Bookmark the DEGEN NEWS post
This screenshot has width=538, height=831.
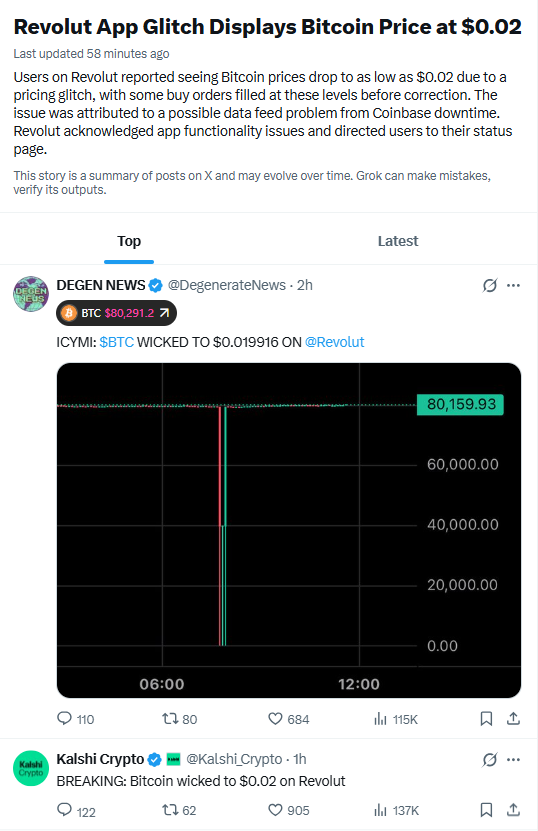point(486,719)
